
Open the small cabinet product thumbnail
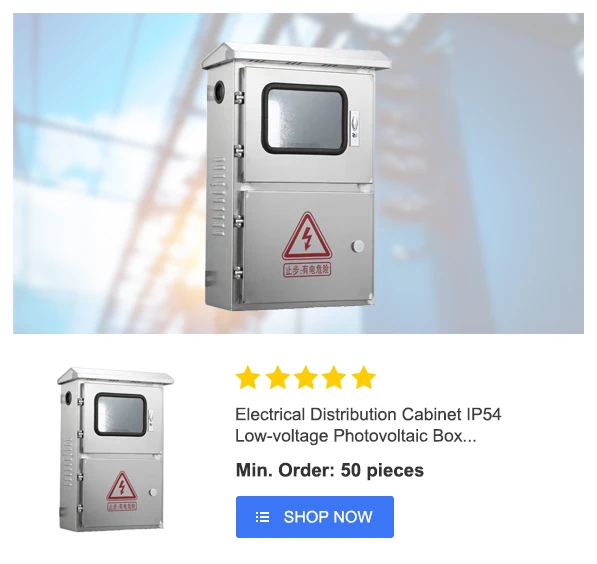tap(115, 449)
